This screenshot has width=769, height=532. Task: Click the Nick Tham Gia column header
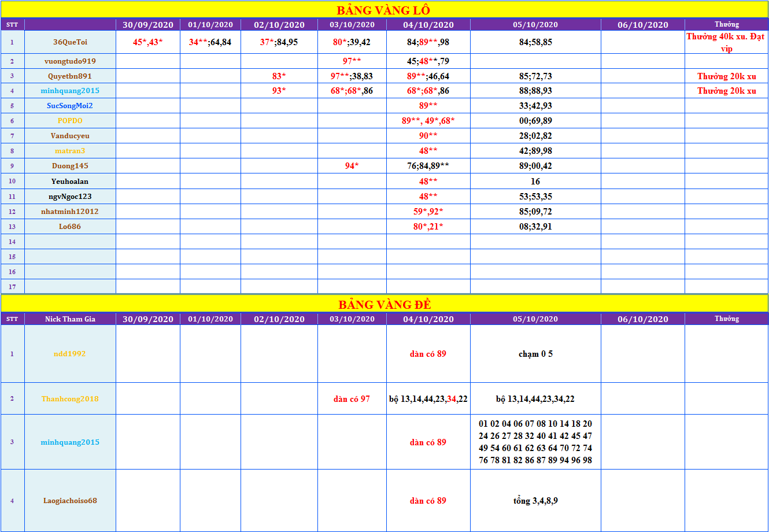coord(70,319)
